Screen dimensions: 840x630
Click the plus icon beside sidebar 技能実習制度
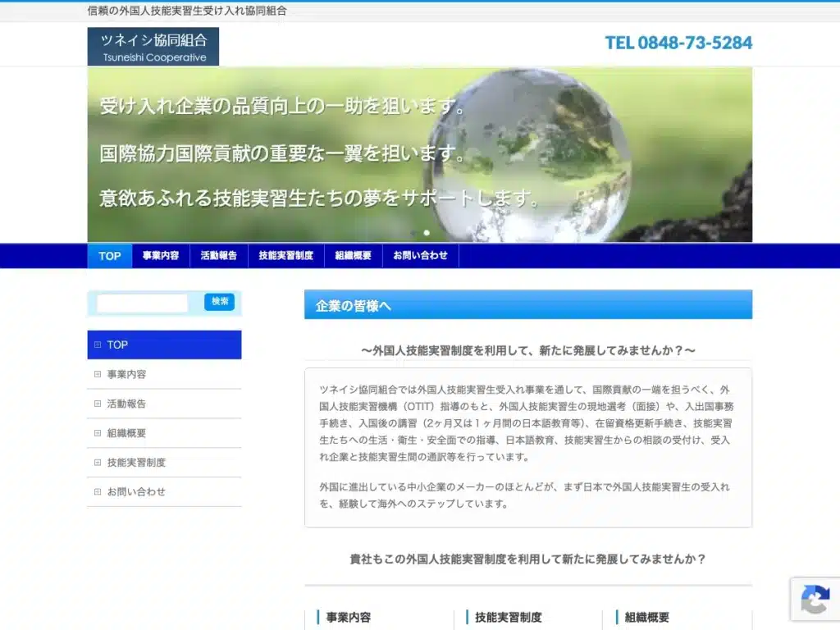click(x=98, y=463)
